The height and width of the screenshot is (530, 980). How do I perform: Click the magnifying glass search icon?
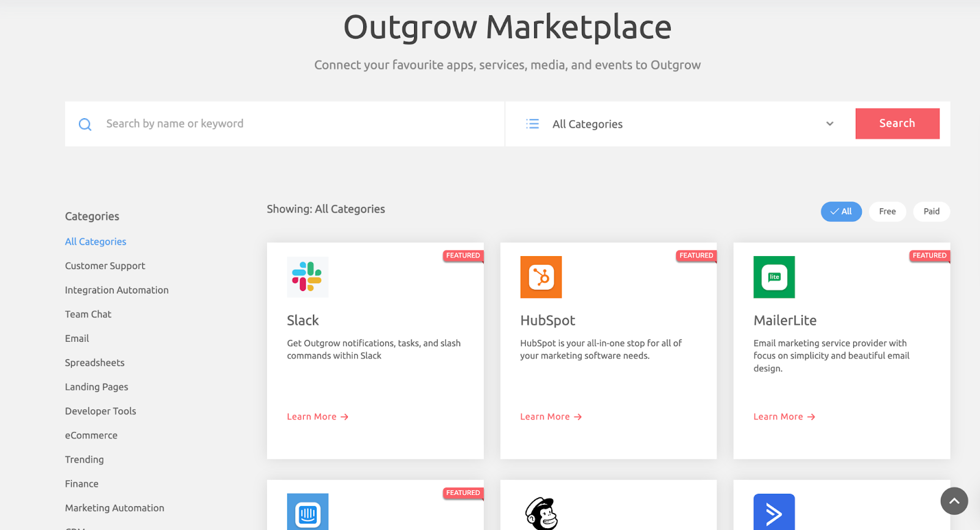click(85, 124)
